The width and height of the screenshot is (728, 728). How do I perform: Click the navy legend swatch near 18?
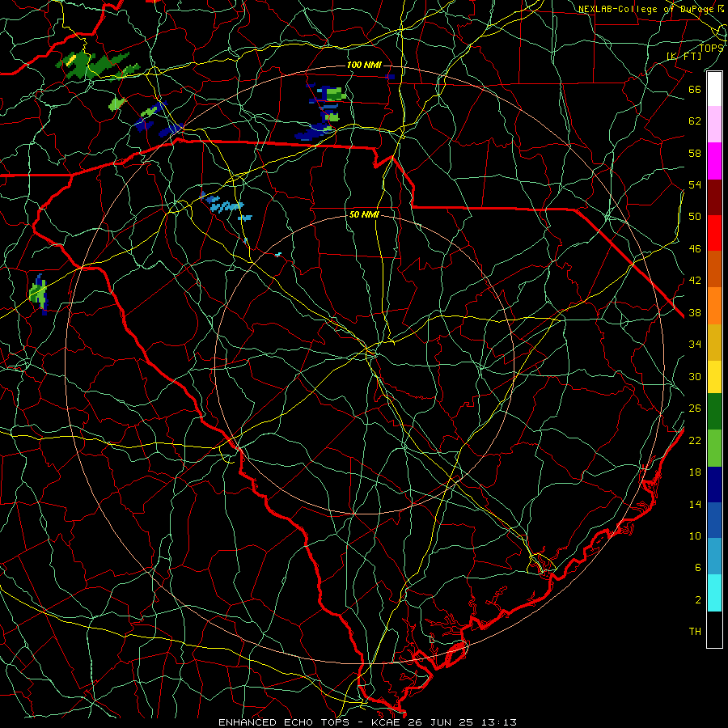(x=714, y=485)
